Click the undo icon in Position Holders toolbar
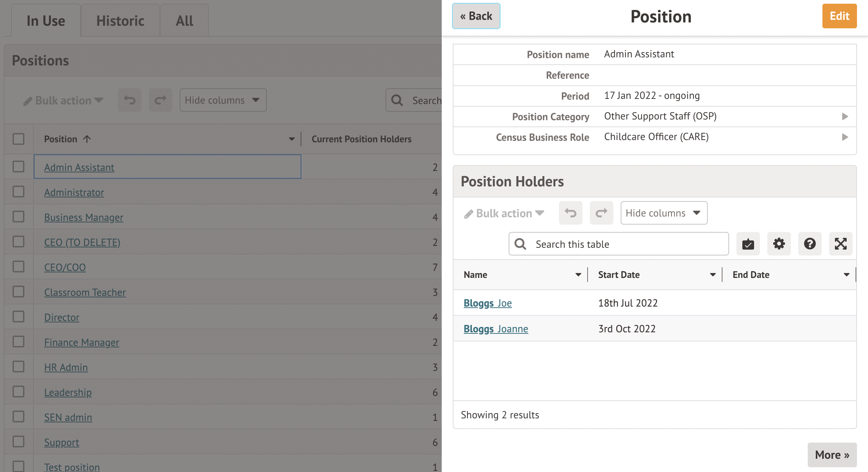This screenshot has height=472, width=868. [x=570, y=213]
